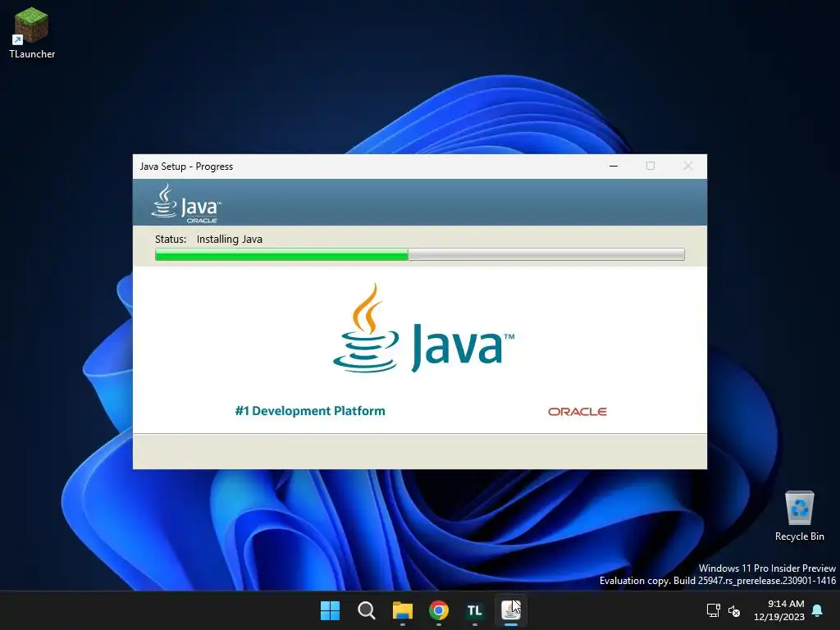Screen dimensions: 840x630
Task: Open the notifications bell
Action: point(818,610)
